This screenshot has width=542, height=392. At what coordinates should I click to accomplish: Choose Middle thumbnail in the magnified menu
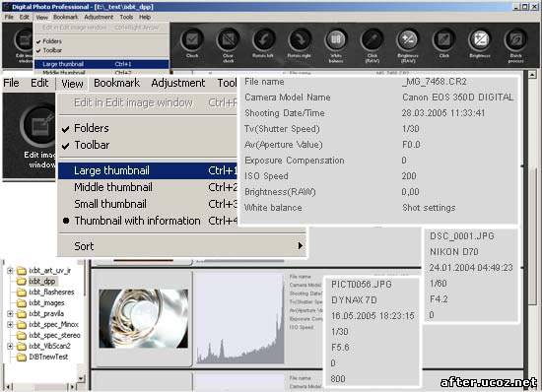(x=148, y=187)
